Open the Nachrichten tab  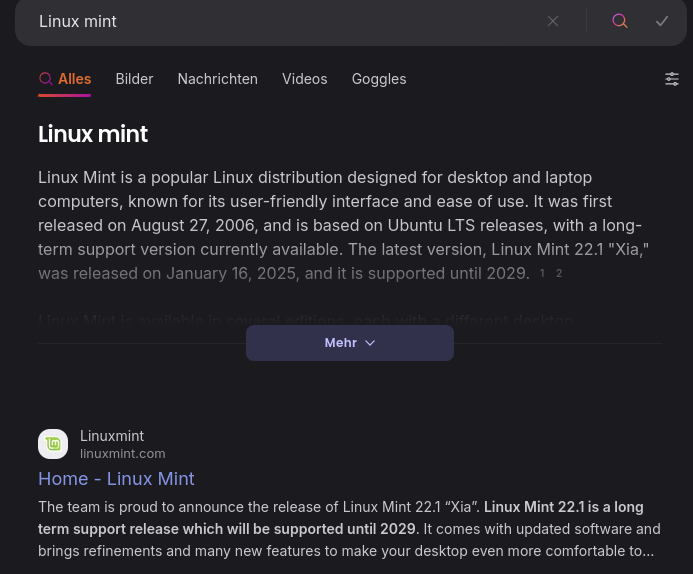click(x=217, y=79)
